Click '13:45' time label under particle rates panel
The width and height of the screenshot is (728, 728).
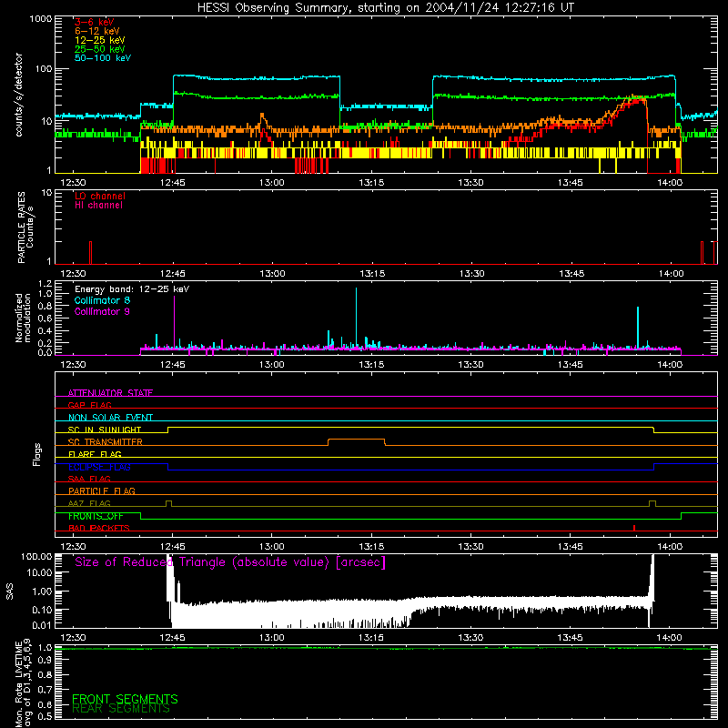(571, 274)
